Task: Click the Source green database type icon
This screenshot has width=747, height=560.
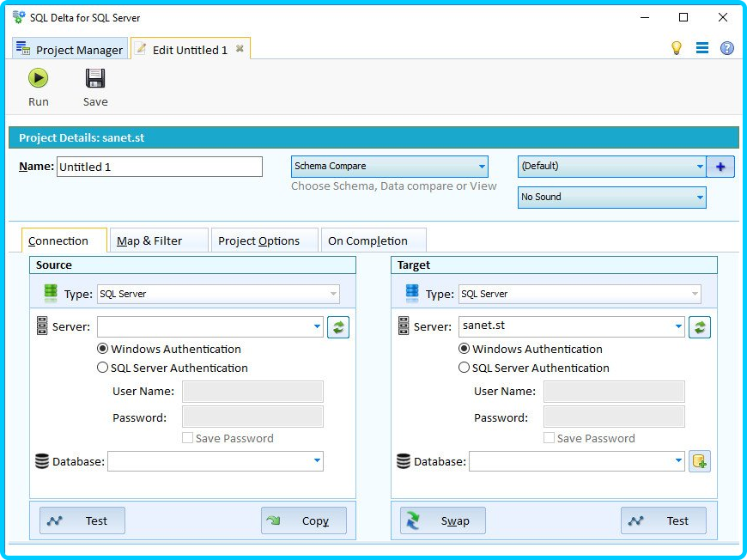Action: 51,293
